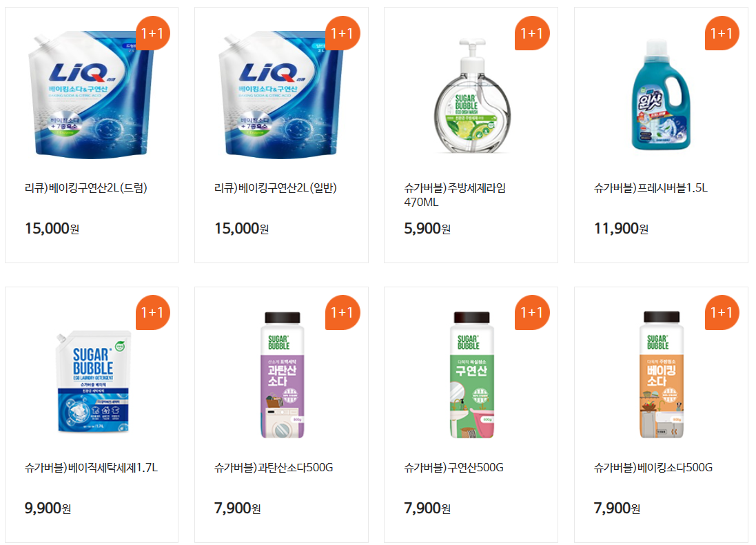The image size is (756, 545).
Task: Click the 1+1 badge on 리큐 드럼 product
Action: (153, 33)
